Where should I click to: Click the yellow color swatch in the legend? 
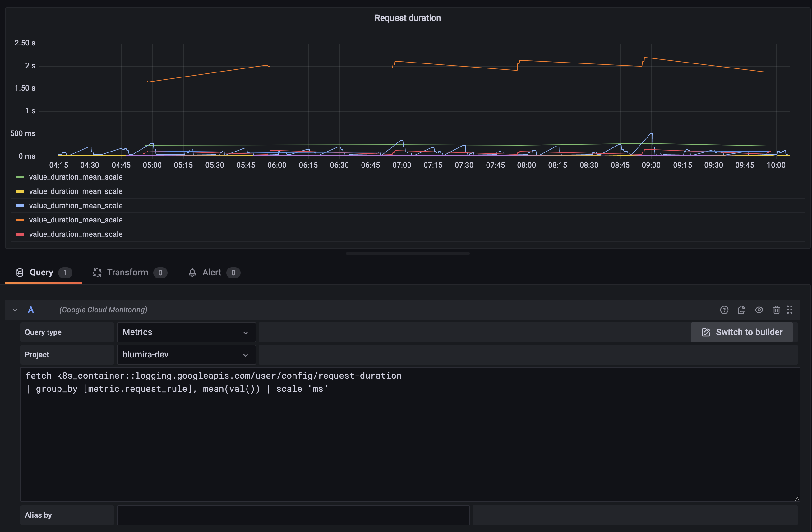20,191
